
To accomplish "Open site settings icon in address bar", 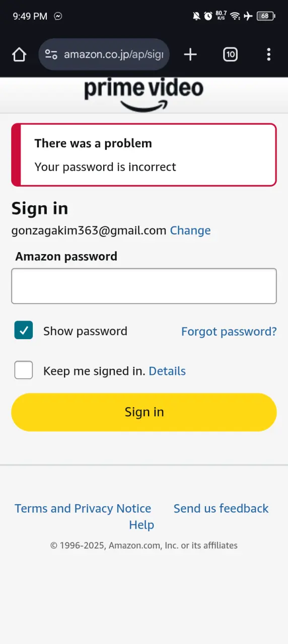I will [x=51, y=54].
